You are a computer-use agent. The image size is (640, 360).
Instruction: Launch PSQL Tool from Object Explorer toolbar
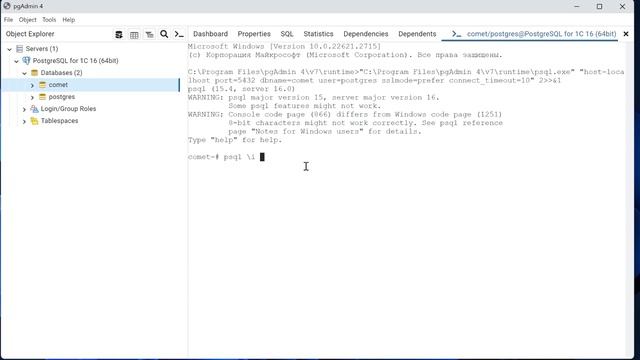point(179,34)
